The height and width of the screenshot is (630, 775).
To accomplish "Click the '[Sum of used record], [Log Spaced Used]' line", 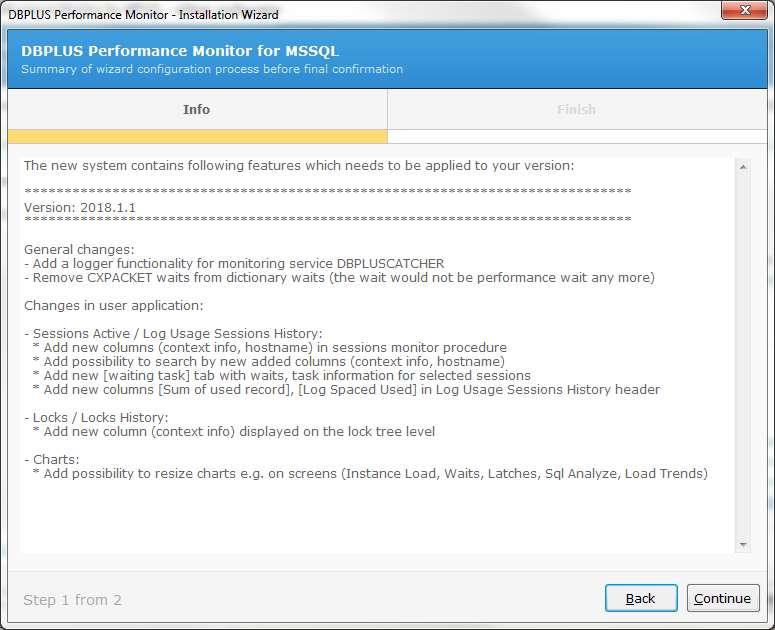I will click(x=346, y=389).
